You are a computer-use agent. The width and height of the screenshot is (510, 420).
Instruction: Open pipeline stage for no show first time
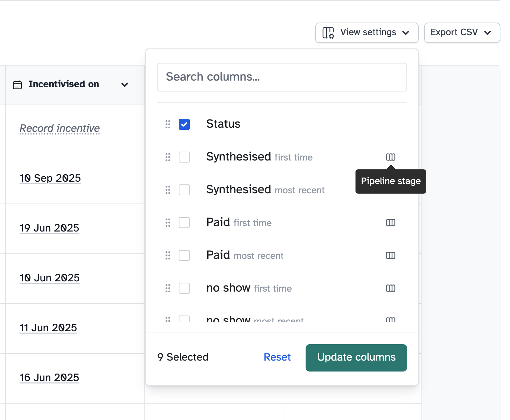coord(390,288)
